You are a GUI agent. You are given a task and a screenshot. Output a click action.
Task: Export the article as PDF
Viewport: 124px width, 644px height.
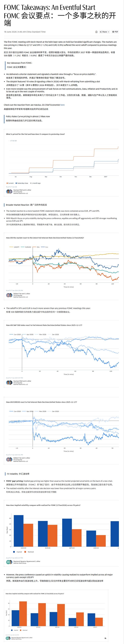tap(115, 32)
